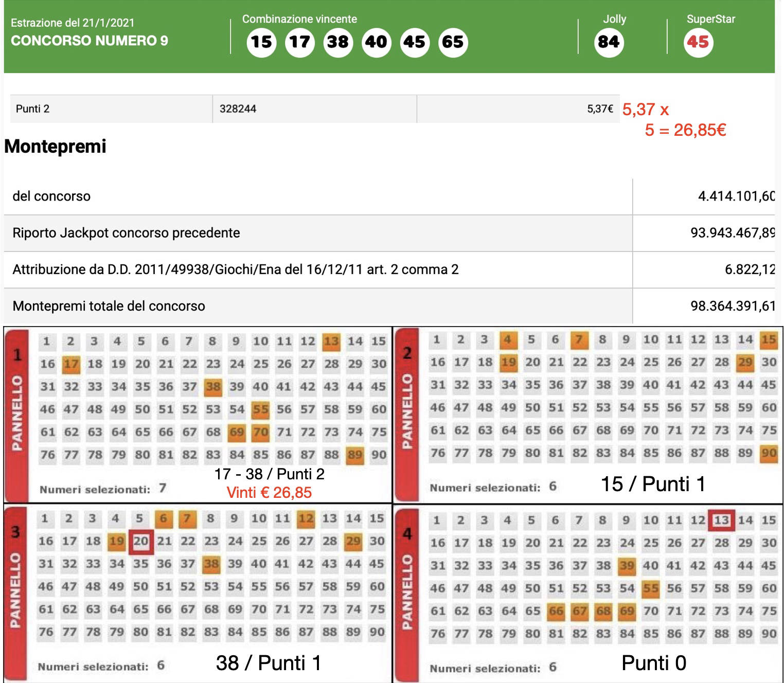
Task: Click winning combination ball number 38
Action: click(x=338, y=42)
